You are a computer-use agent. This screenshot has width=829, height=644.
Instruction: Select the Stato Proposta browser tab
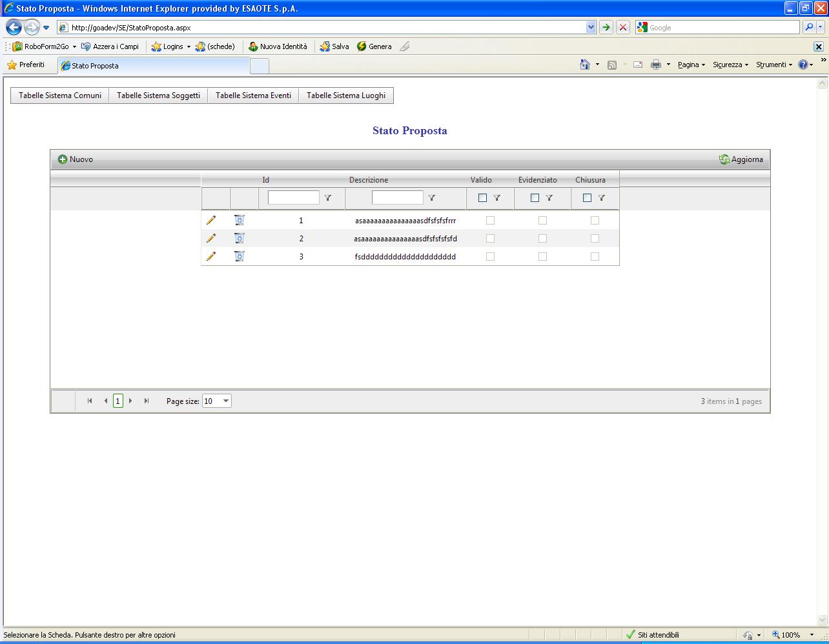click(x=154, y=65)
